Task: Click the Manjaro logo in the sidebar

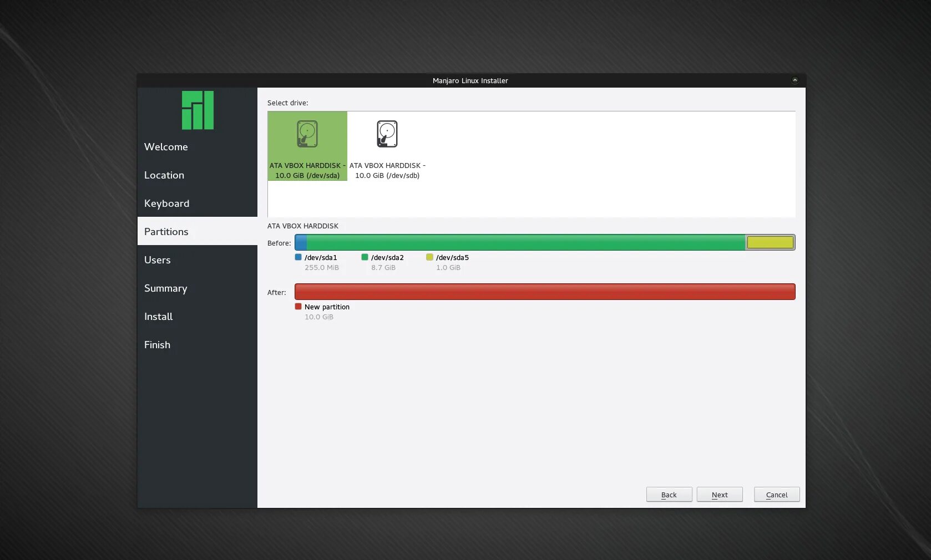Action: 198,110
